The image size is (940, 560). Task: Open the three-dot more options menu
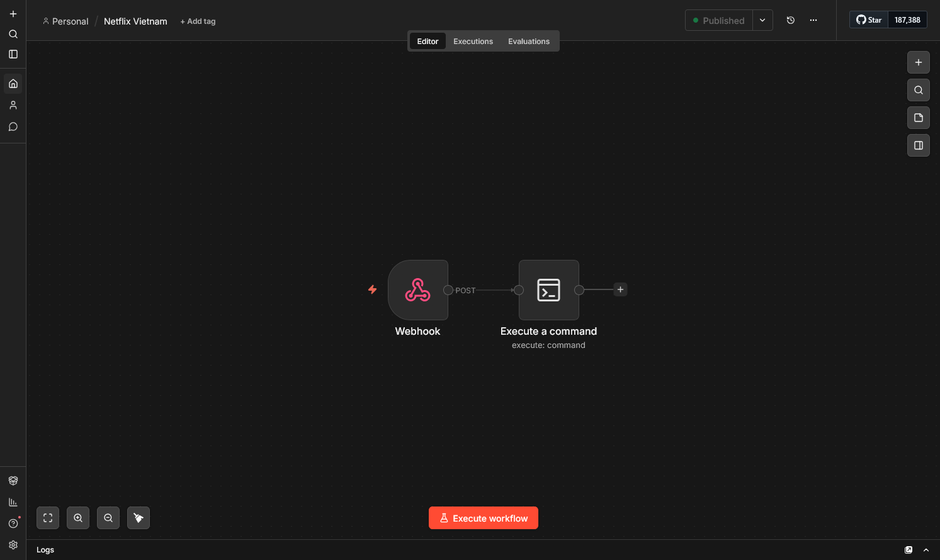click(813, 20)
